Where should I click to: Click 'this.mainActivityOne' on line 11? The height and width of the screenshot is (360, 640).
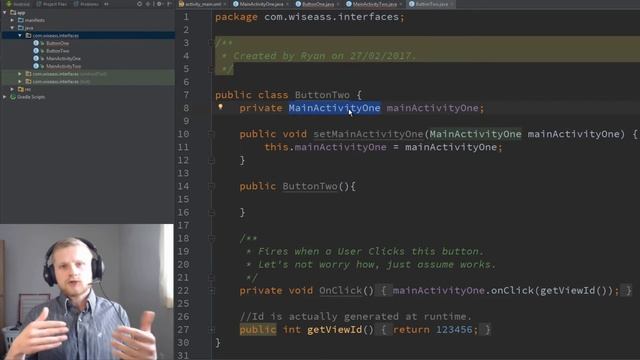coord(325,147)
